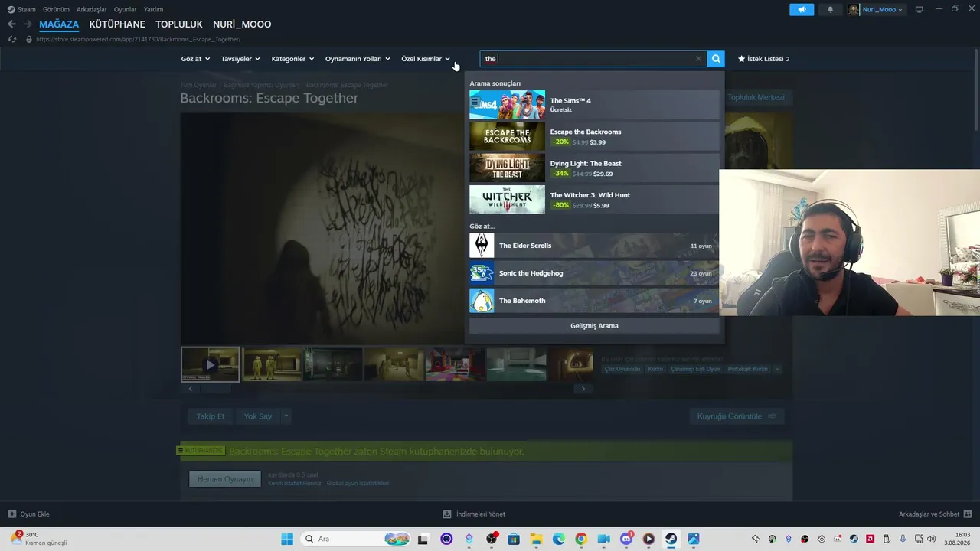Open Microsoft Store from taskbar
The width and height of the screenshot is (980, 551).
[x=514, y=539]
